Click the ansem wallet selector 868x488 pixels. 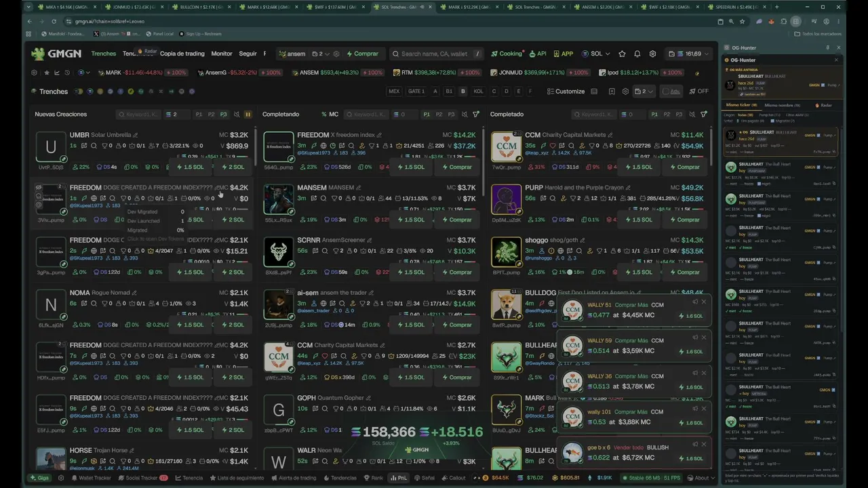pos(292,54)
